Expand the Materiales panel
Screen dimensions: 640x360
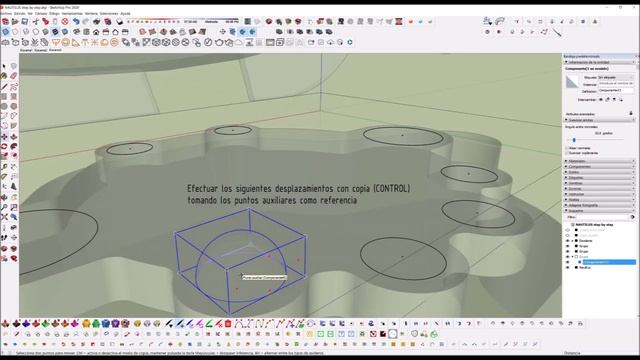600,161
